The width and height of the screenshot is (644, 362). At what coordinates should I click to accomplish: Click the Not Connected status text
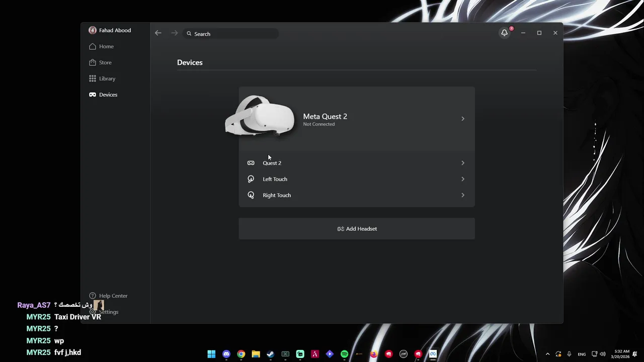(319, 124)
